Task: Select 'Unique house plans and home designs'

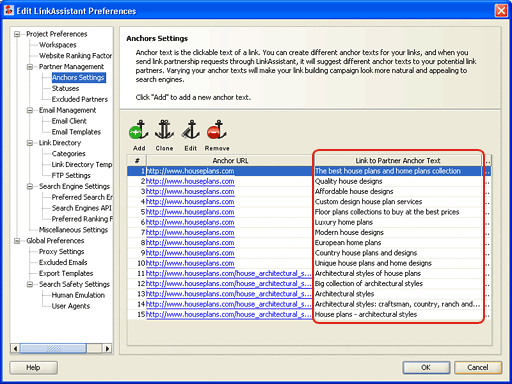Action: pos(373,263)
